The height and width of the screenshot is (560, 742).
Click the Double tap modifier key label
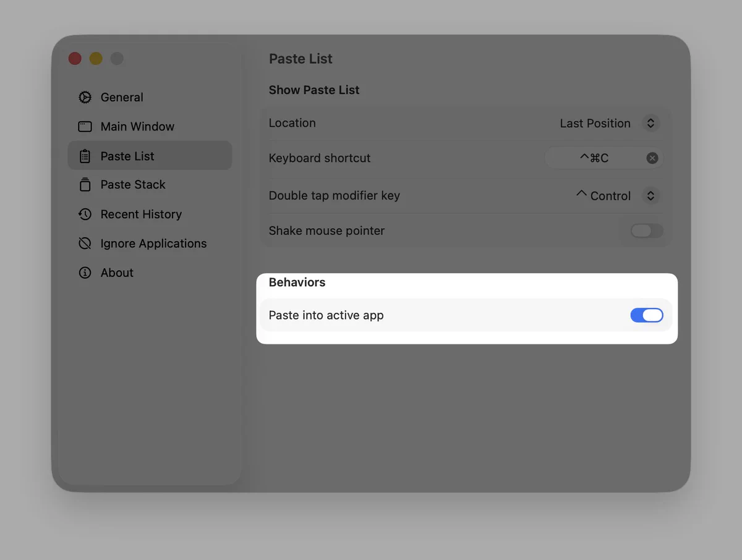(x=335, y=196)
